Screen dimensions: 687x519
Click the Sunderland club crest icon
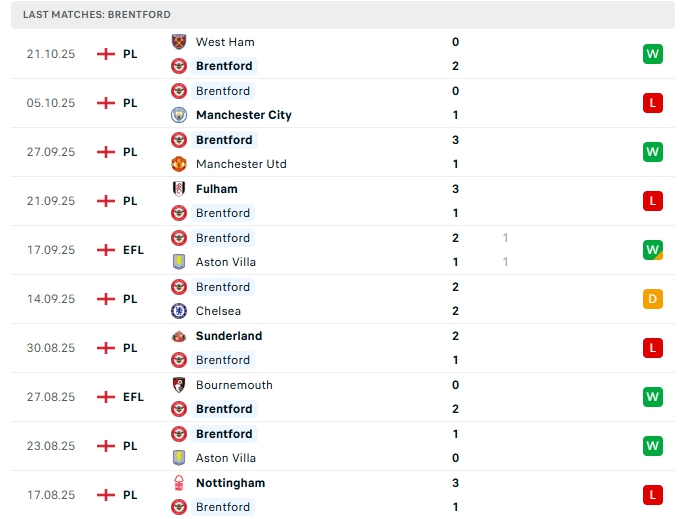180,336
